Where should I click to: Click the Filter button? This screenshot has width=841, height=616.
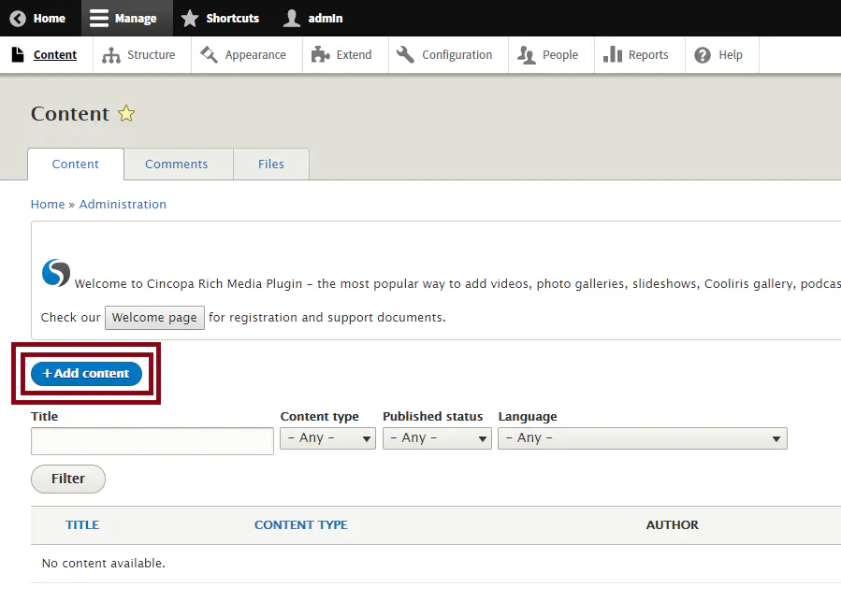point(68,479)
